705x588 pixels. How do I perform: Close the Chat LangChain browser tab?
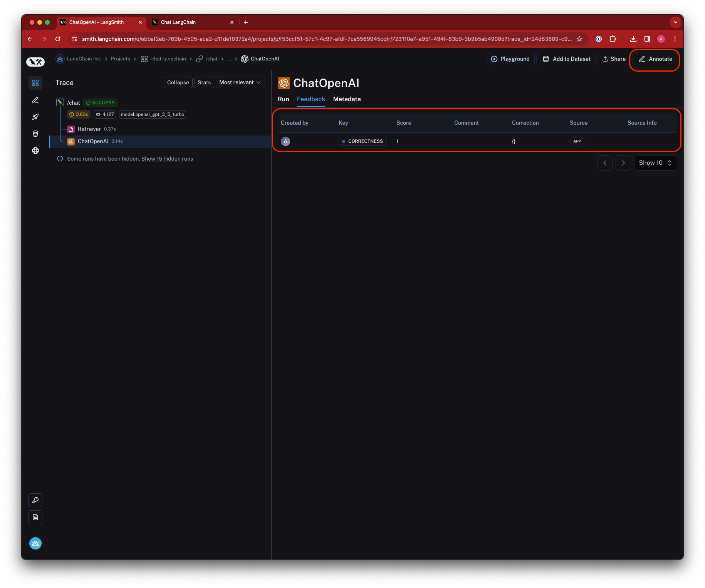coord(232,22)
